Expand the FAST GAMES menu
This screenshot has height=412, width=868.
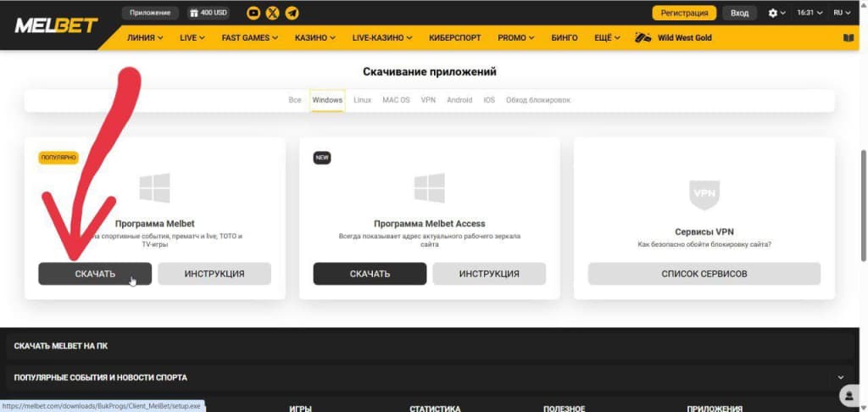[x=250, y=37]
